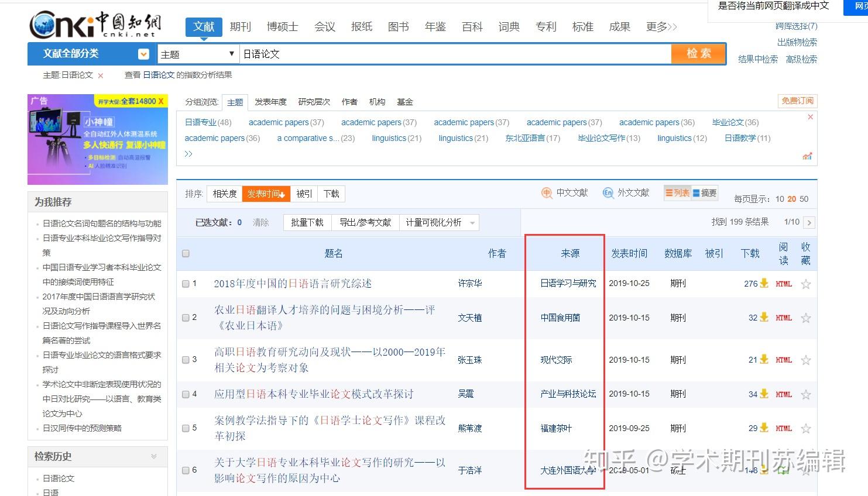Check the box for result 3

(x=186, y=360)
